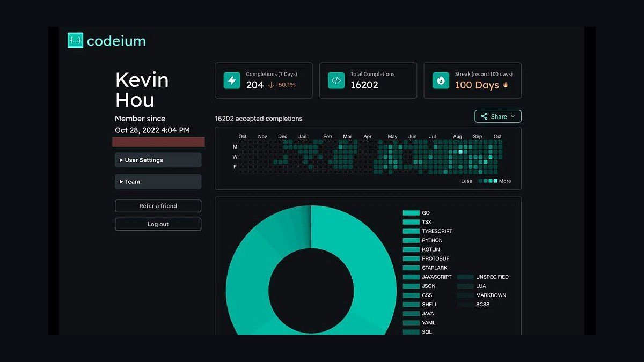The height and width of the screenshot is (362, 644).
Task: Click the JAVASCRIPT legend color swatch
Action: (411, 277)
